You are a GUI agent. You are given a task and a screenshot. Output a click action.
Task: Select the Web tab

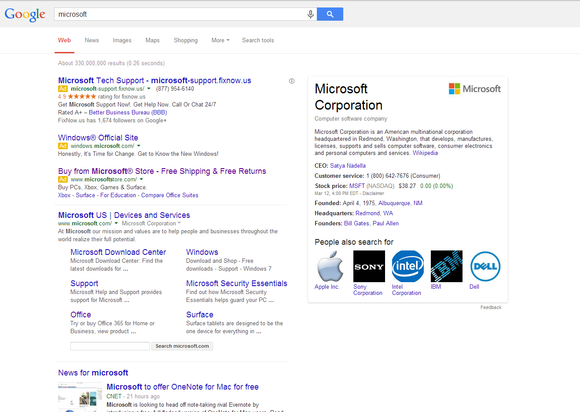(x=64, y=40)
